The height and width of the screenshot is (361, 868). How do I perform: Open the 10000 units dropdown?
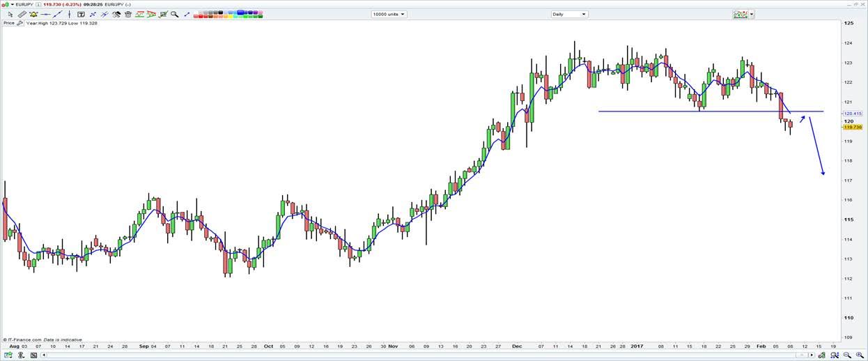click(389, 14)
